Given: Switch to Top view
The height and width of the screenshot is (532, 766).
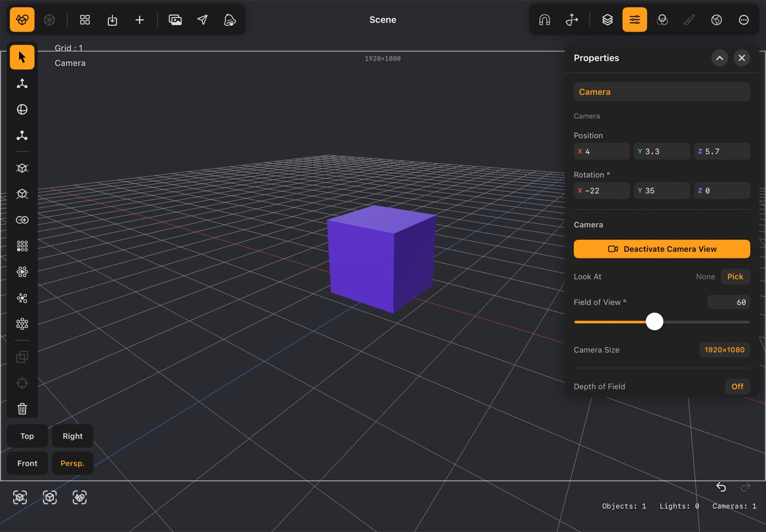Looking at the screenshot, I should (x=27, y=436).
